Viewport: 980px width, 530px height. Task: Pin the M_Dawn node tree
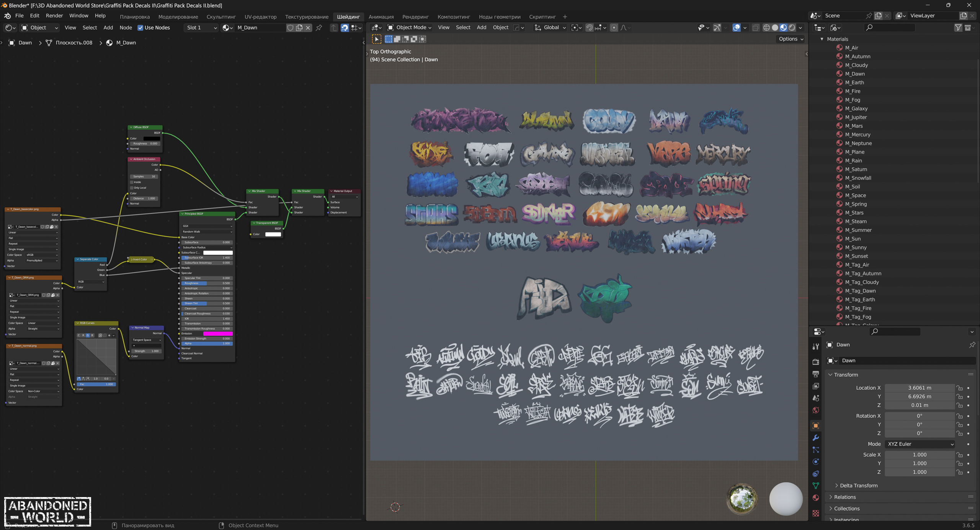click(318, 28)
